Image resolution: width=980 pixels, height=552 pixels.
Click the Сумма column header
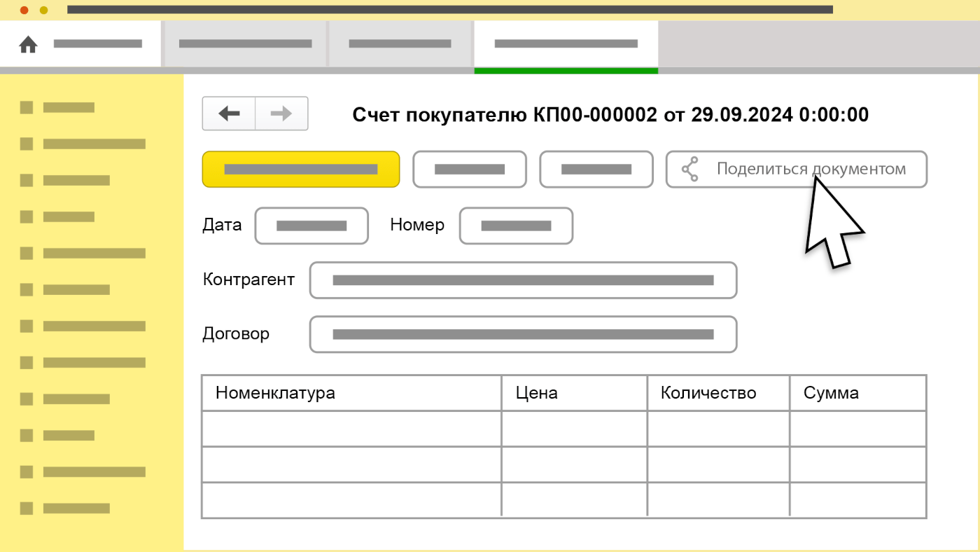point(858,393)
